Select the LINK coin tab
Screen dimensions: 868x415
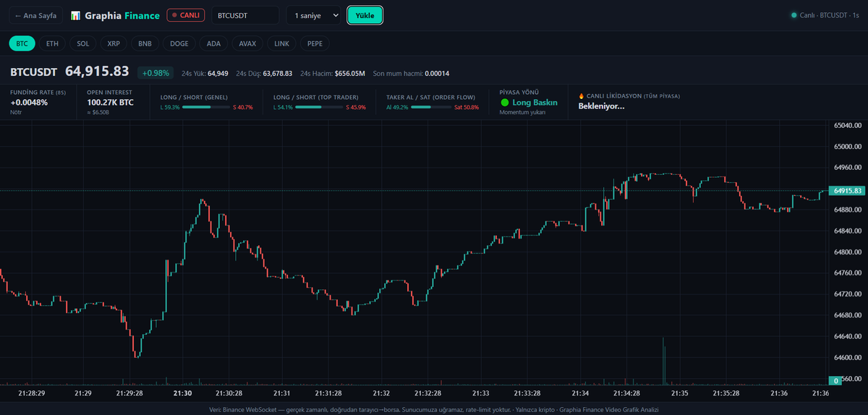point(281,43)
